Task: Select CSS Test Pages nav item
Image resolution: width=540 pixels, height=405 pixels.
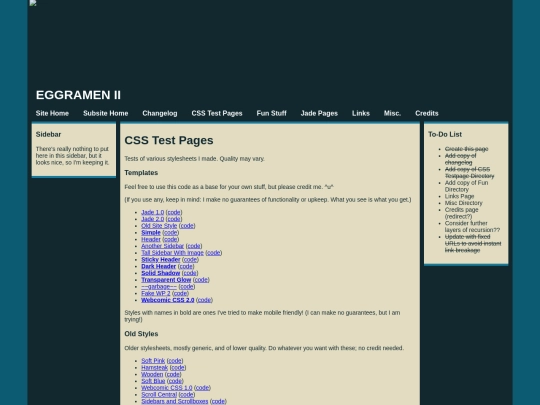Action: (x=217, y=113)
